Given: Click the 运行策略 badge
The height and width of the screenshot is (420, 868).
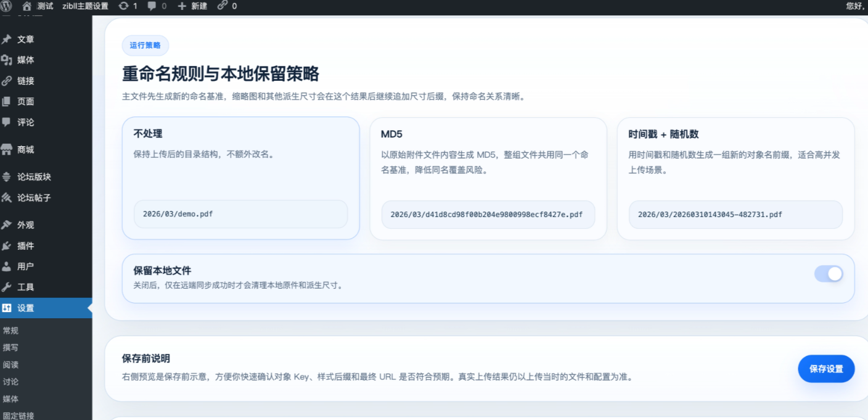Looking at the screenshot, I should 145,46.
